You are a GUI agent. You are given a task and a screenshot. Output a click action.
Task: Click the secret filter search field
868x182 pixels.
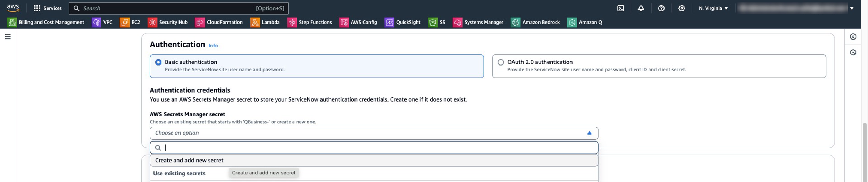[374, 148]
